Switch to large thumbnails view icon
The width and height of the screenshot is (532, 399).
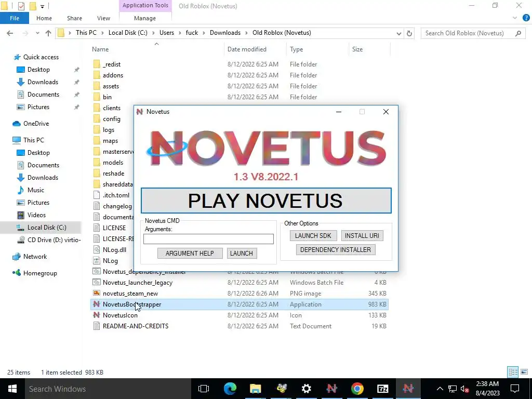tap(524, 372)
